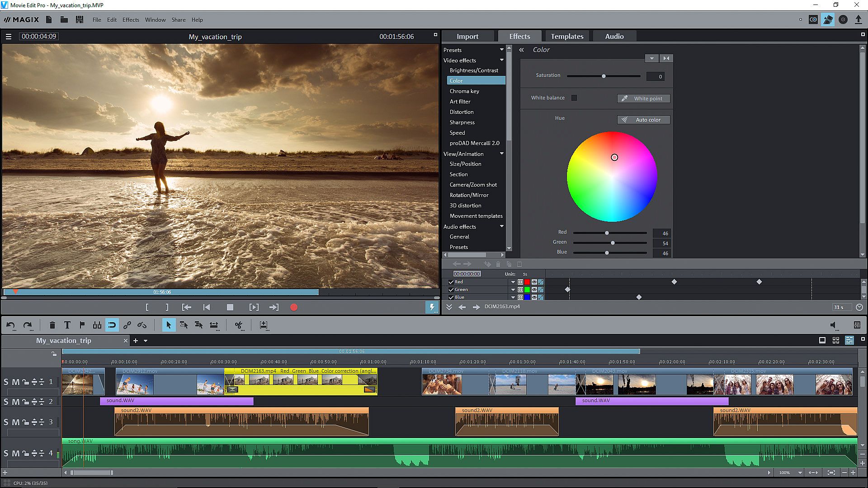Click the link objects chain icon
The height and width of the screenshot is (488, 868).
[127, 325]
